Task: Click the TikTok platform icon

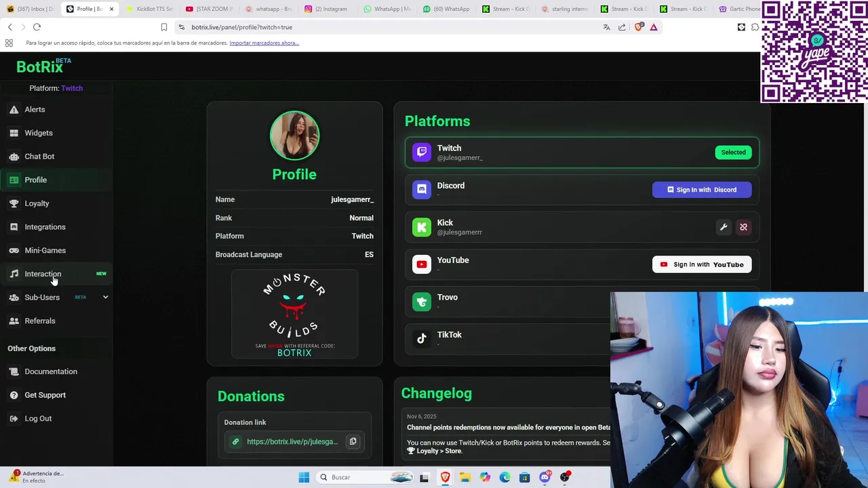Action: coord(422,339)
